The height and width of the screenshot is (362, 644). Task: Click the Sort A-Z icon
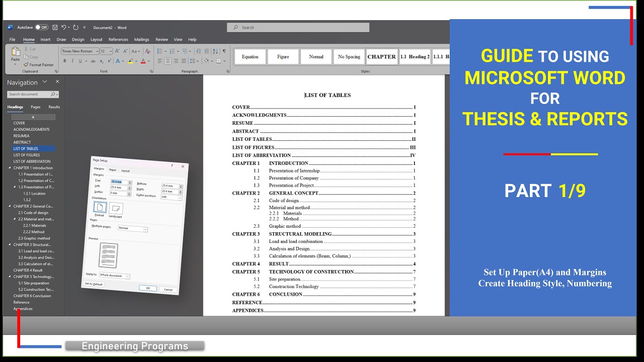215,51
